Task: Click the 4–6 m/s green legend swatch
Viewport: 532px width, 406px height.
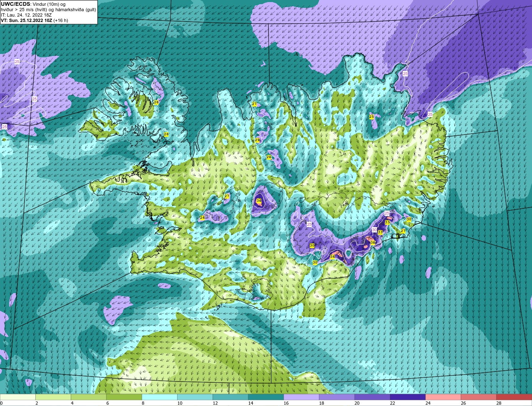Action: point(89,397)
